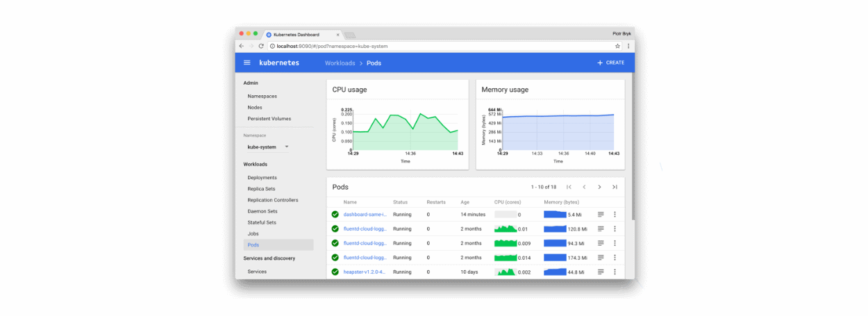This screenshot has height=316, width=868.
Task: Click the Status column header
Action: coord(401,202)
